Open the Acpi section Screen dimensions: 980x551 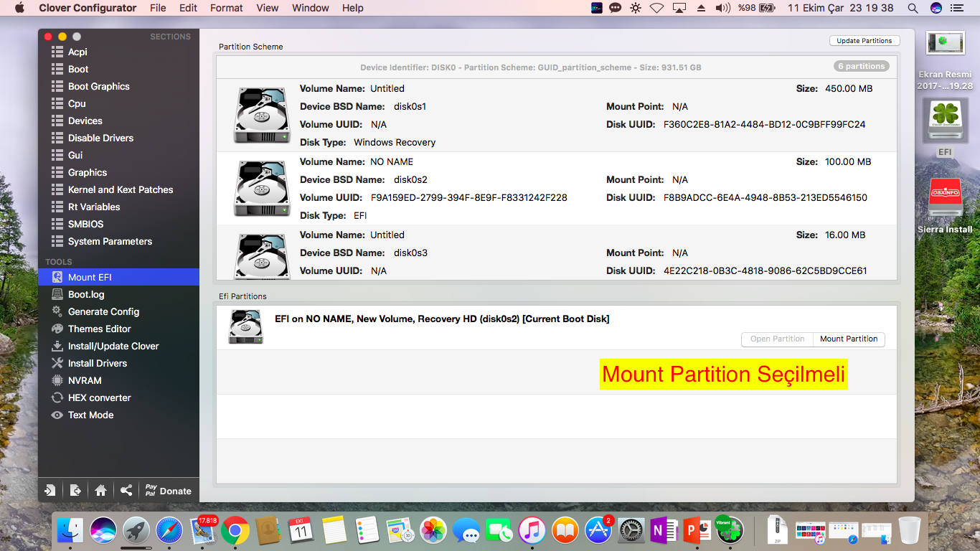(x=77, y=52)
